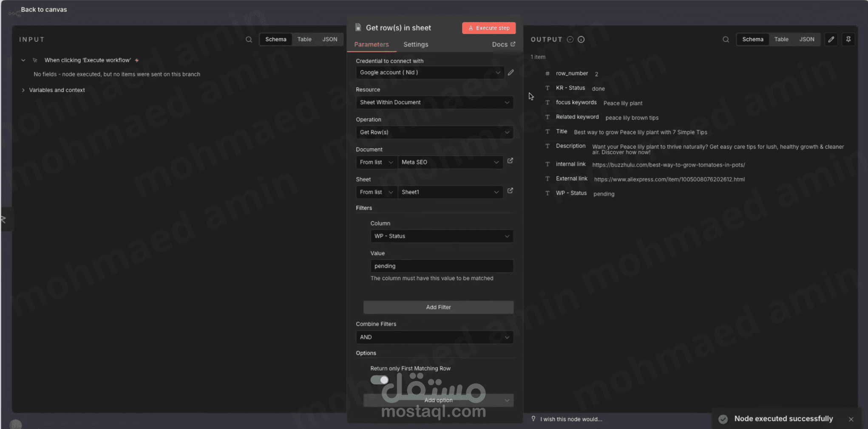Click the row_number number type icon

547,73
